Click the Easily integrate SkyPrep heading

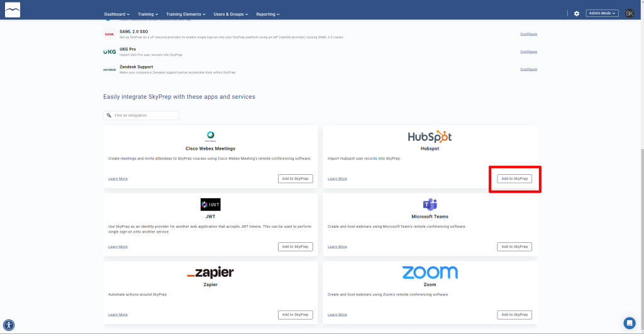(x=179, y=97)
